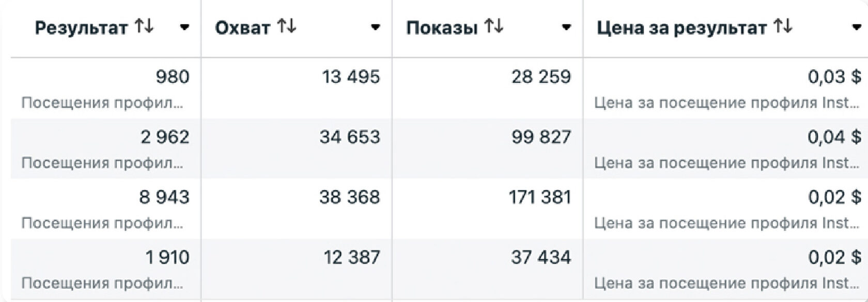This screenshot has width=868, height=302.
Task: Select the result cell showing 1 910
Action: [106, 268]
